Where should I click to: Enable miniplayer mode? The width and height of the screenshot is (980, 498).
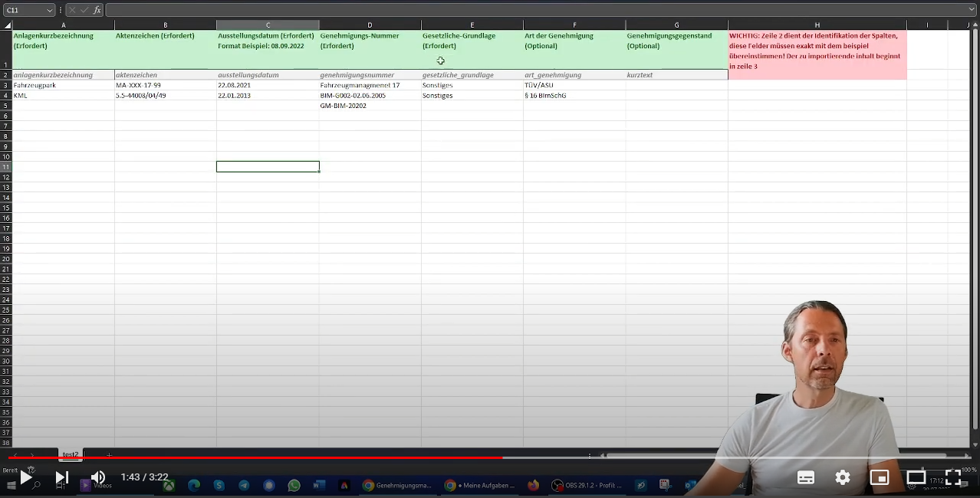tap(880, 478)
